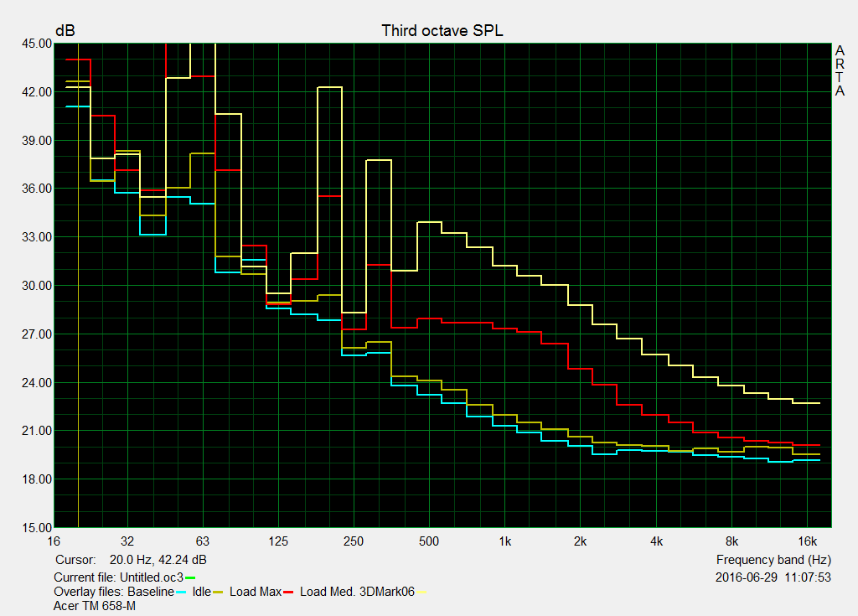Click the 'Current file: Untitled.oc3' text
Image resolution: width=858 pixels, height=616 pixels.
point(118,577)
